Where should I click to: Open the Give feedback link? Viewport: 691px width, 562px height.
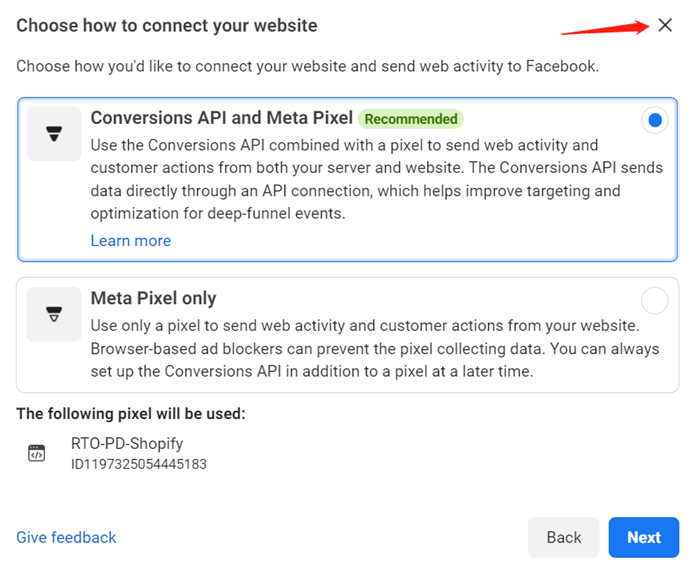[66, 537]
